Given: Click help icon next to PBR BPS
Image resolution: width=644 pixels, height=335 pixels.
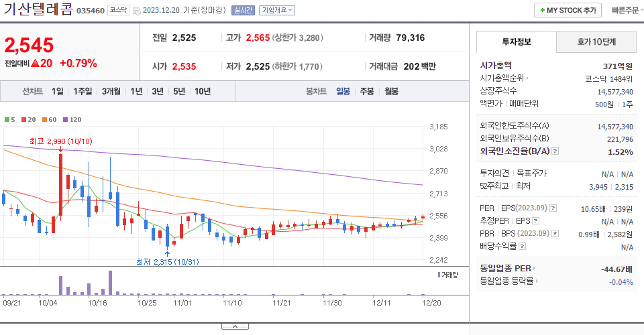Looking at the screenshot, I should [x=555, y=234].
